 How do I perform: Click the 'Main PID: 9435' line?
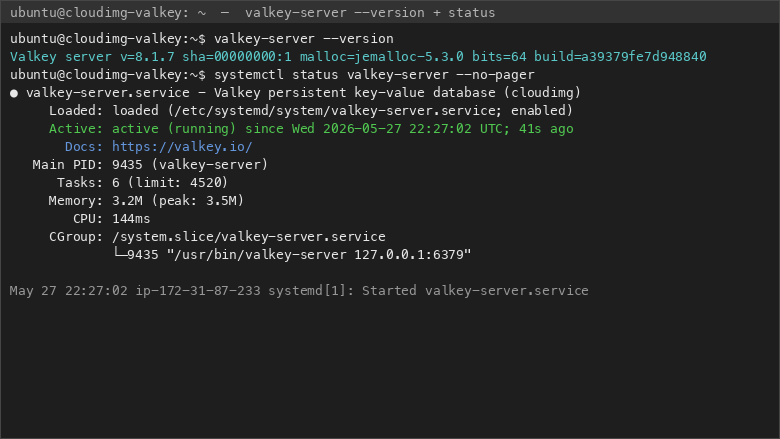[150, 165]
